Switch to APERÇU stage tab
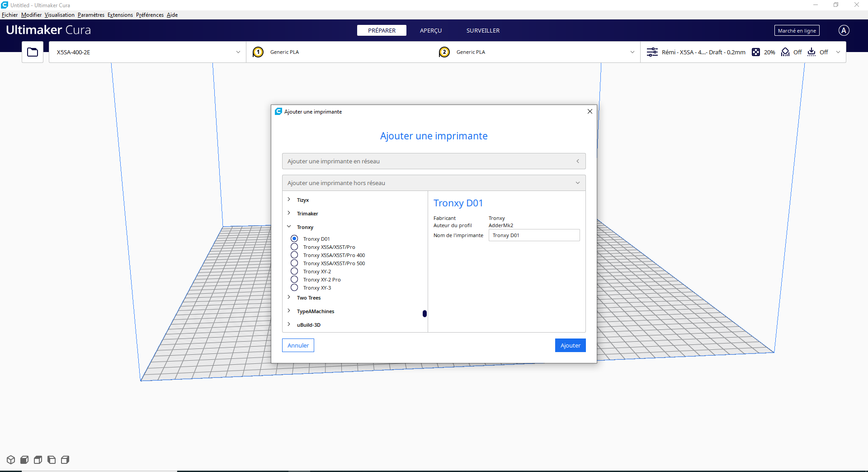This screenshot has width=868, height=472. [431, 30]
